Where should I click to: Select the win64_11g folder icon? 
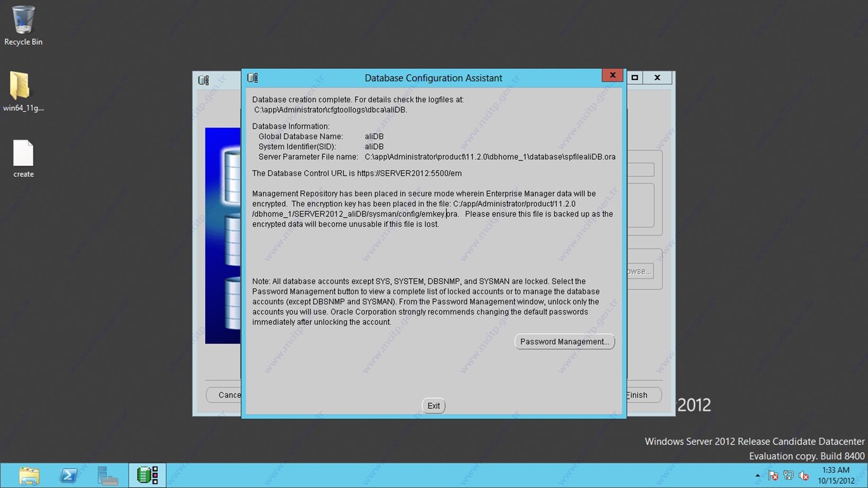[23, 91]
